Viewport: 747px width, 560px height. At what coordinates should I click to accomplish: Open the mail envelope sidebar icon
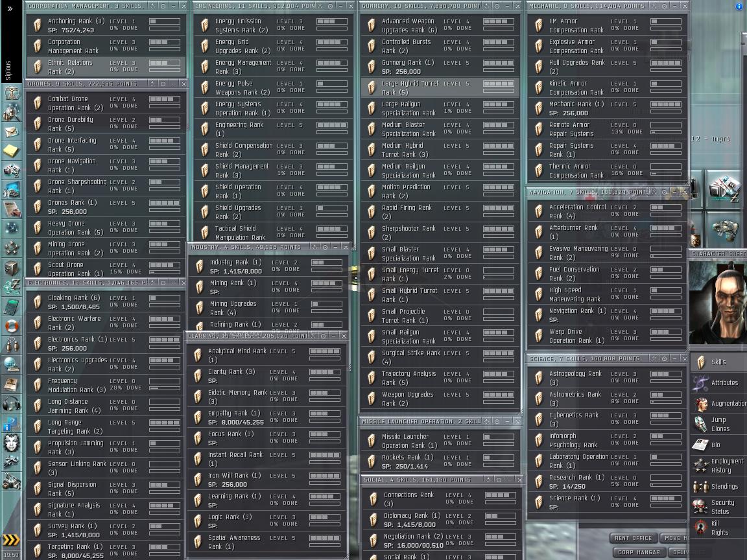(x=12, y=132)
